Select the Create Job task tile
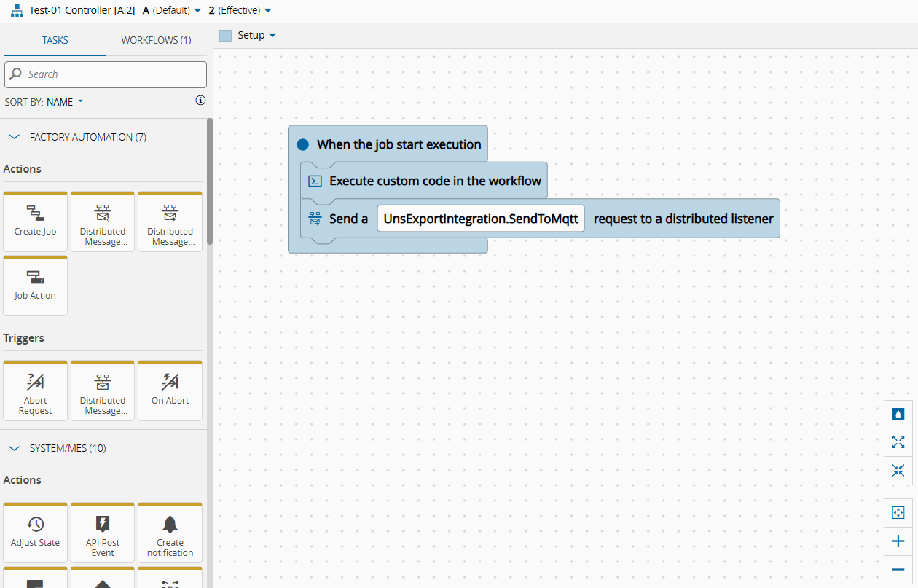Screen dimensions: 918x588 35,222
